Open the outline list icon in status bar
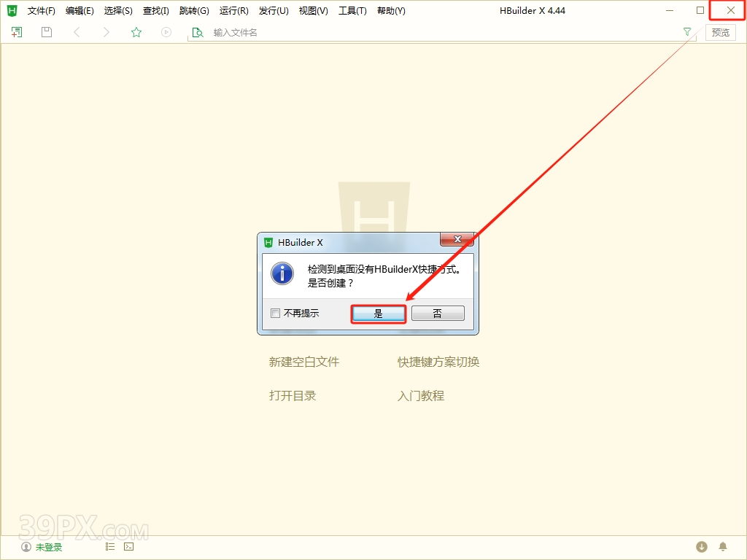This screenshot has height=560, width=747. click(110, 547)
